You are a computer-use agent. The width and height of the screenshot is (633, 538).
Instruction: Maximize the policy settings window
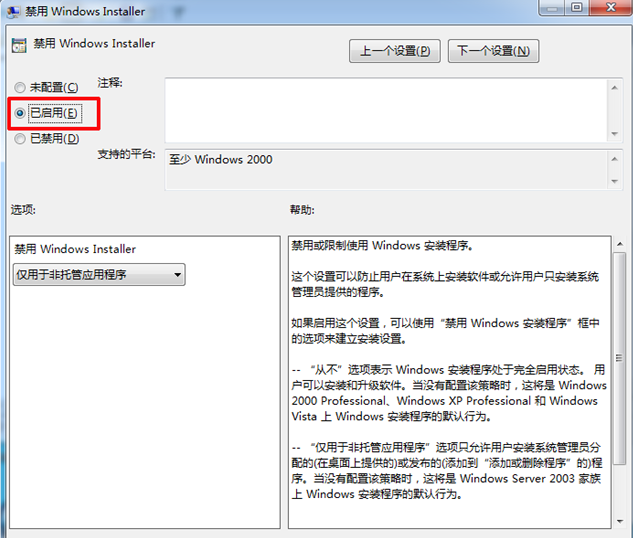(x=577, y=9)
